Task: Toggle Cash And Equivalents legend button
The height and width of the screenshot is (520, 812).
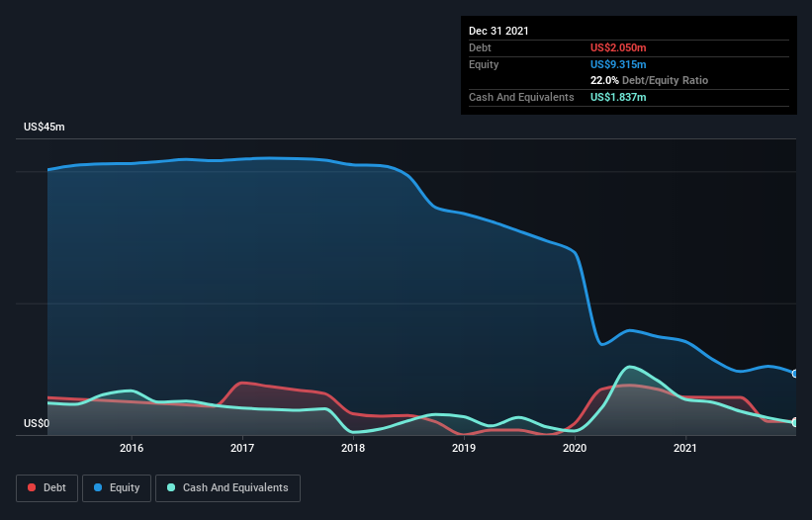Action: point(227,488)
